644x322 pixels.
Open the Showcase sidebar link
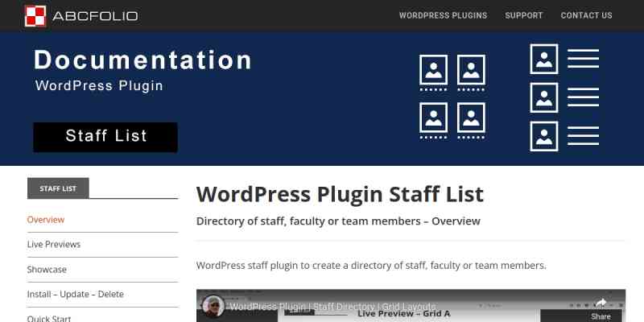click(47, 270)
